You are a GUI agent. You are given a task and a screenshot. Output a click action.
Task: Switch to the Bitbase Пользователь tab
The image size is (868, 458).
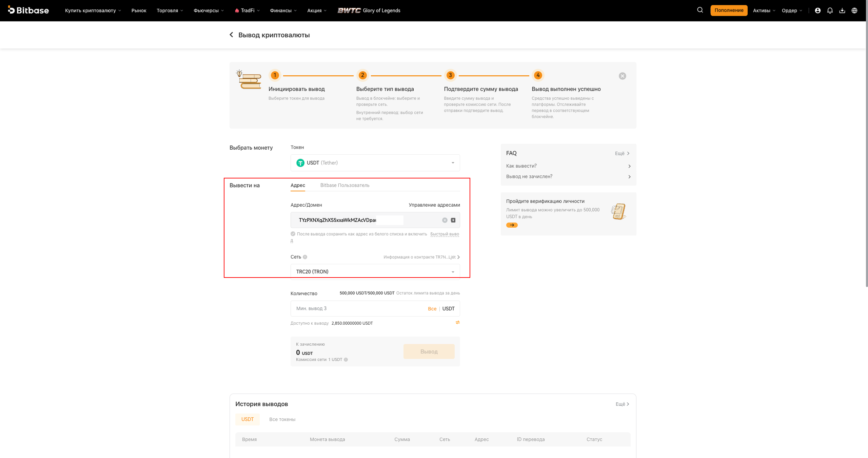(x=345, y=185)
